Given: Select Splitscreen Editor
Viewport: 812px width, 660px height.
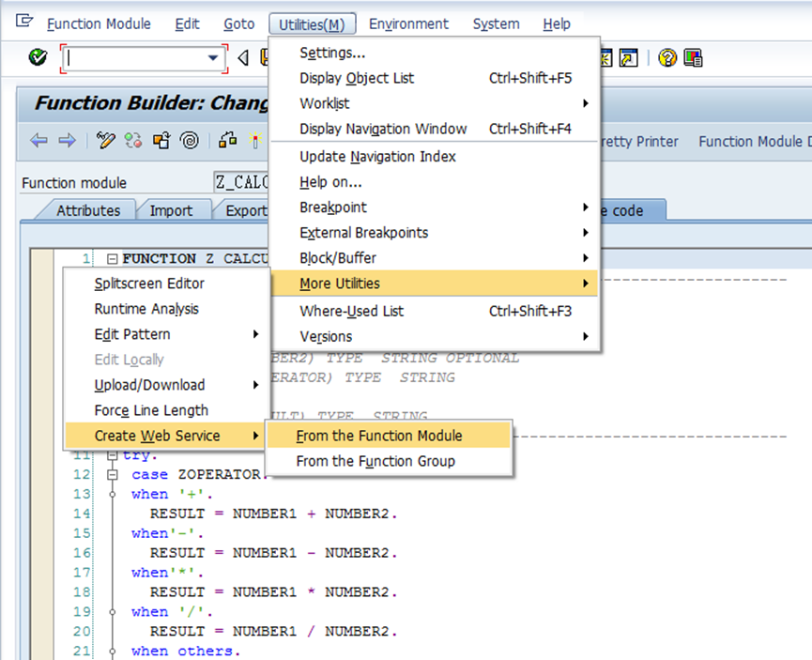Looking at the screenshot, I should click(166, 284).
